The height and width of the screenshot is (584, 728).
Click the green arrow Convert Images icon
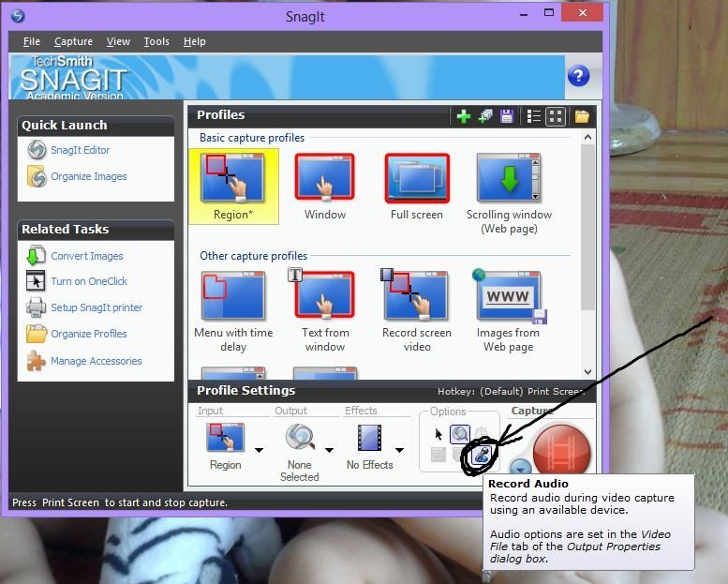(36, 256)
